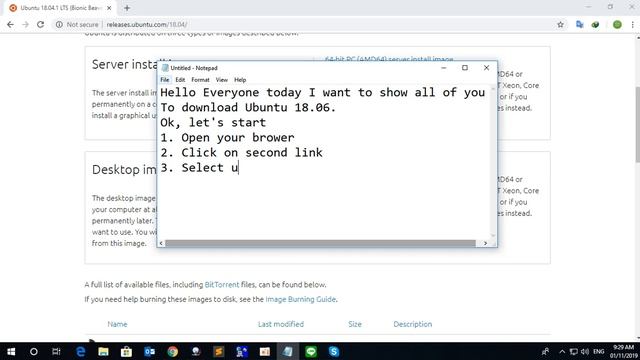Click the green extension icon beside Translate
Image resolution: width=640 pixels, height=360 pixels.
click(x=596, y=24)
